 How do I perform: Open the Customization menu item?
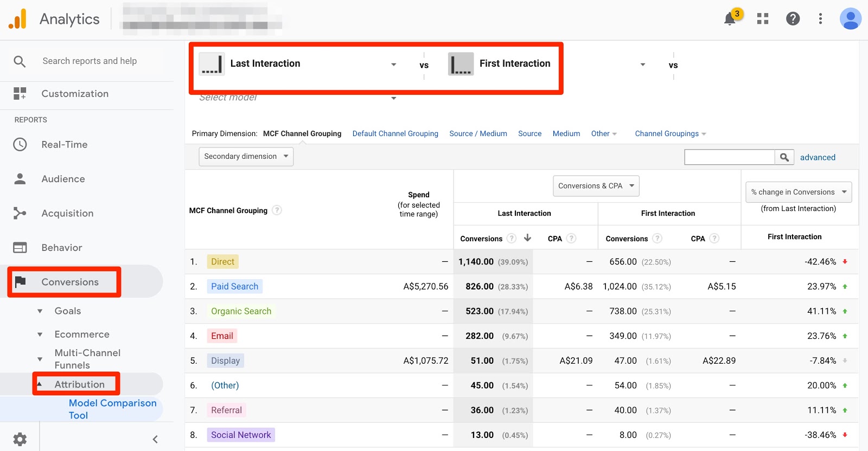[x=75, y=94]
